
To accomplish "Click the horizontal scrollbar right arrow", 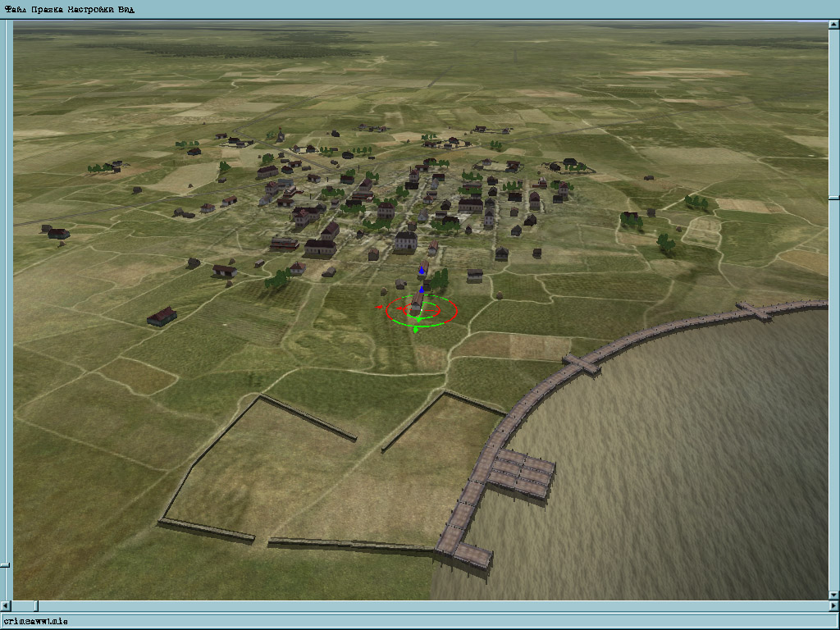I will pos(834,606).
